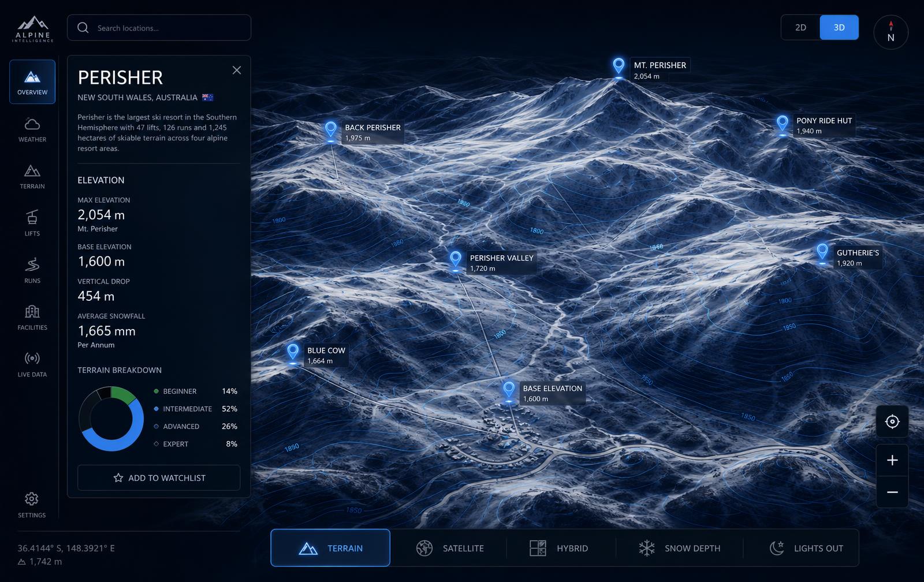Select the Mt. Perisher map pin

tap(619, 66)
